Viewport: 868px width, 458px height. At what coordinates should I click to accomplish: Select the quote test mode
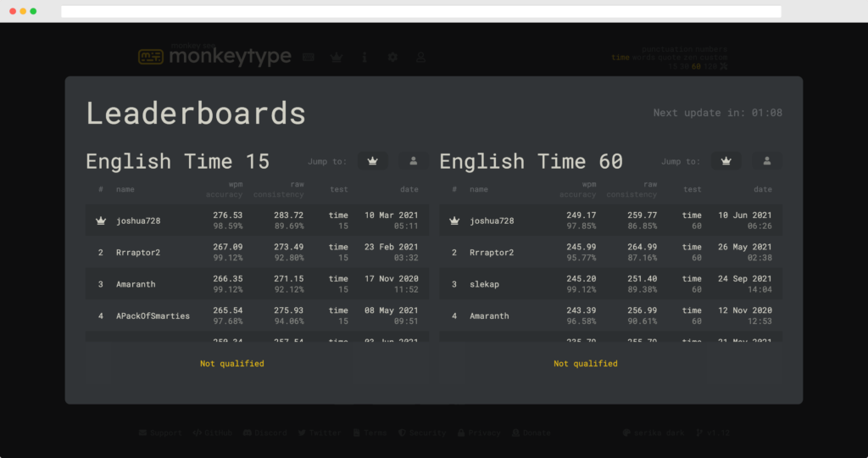(669, 58)
